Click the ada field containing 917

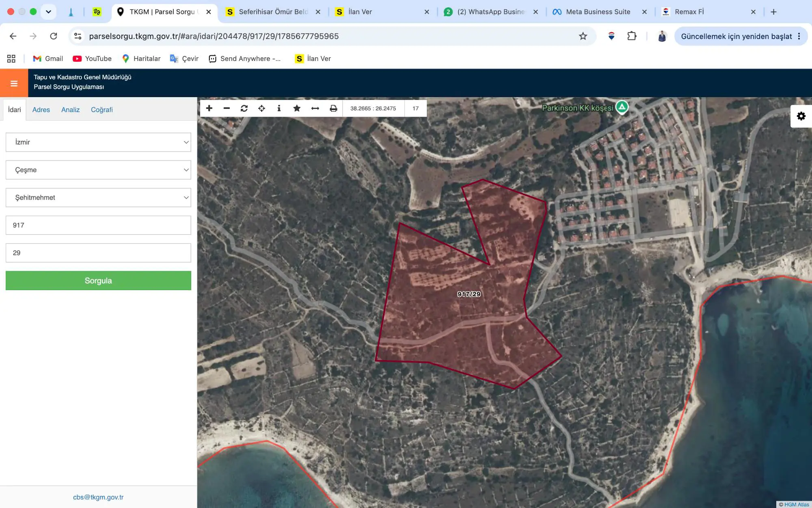click(x=98, y=225)
